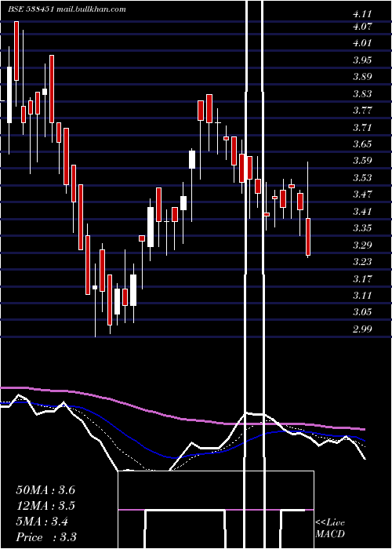
Task: Click the '5MA : 3.4' readout
Action: click(42, 522)
